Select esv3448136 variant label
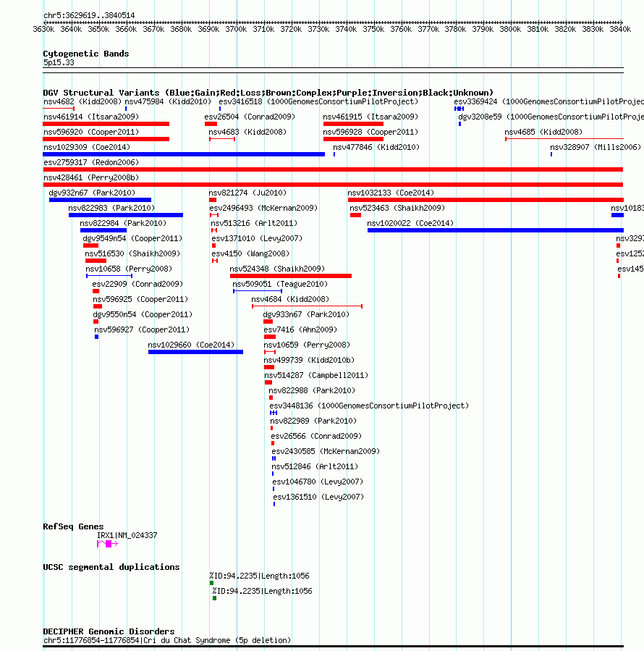Screen dimensions: 644x651 coord(369,406)
